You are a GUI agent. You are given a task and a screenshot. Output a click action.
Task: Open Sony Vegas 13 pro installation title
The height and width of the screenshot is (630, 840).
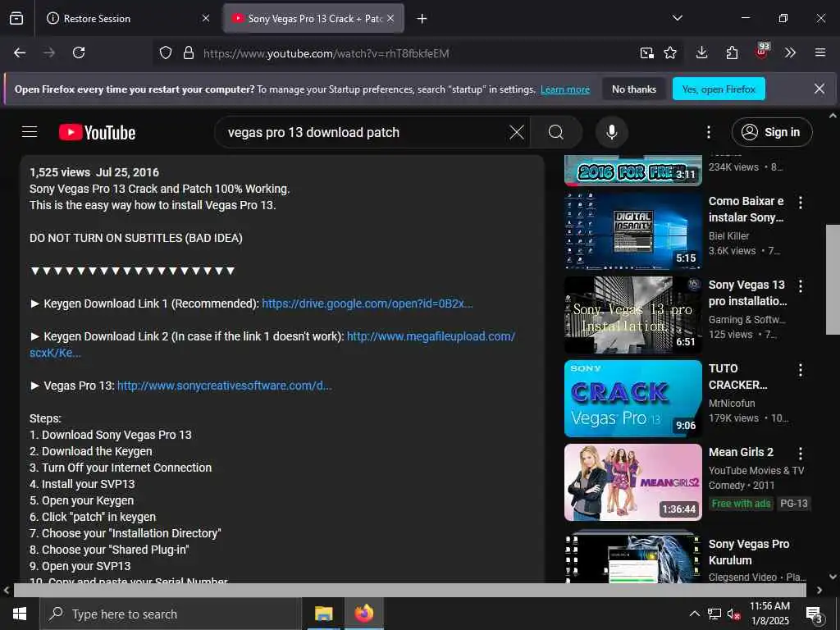747,293
